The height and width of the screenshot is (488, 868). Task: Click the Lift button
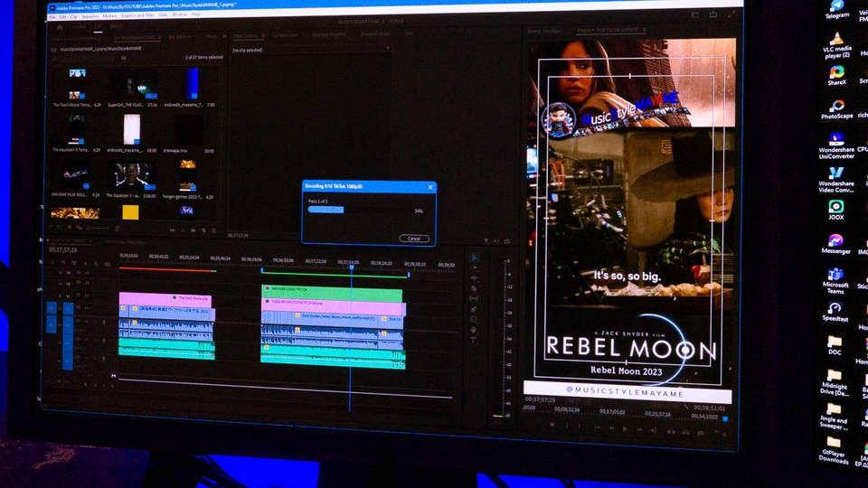672,431
